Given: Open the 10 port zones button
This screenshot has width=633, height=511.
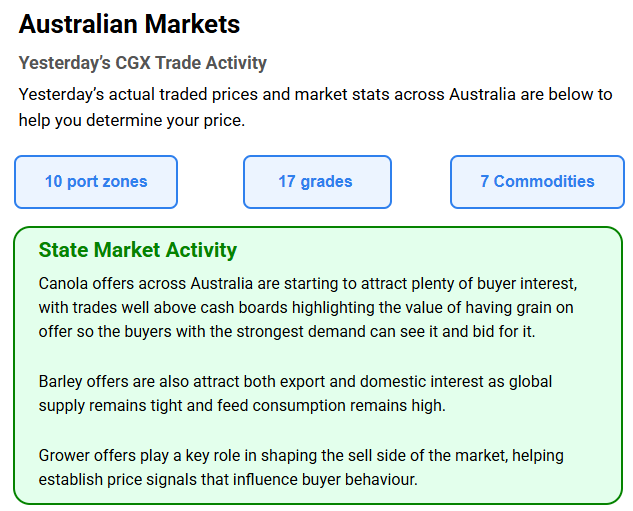Looking at the screenshot, I should [x=96, y=182].
